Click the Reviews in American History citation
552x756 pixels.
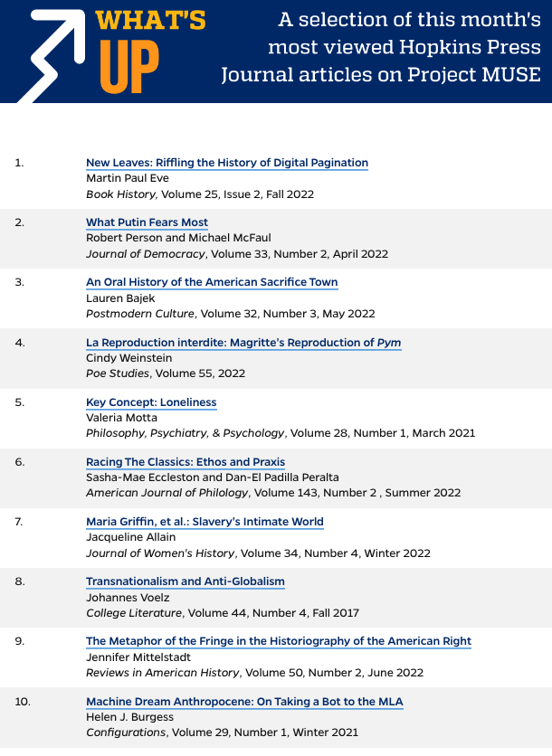click(255, 673)
